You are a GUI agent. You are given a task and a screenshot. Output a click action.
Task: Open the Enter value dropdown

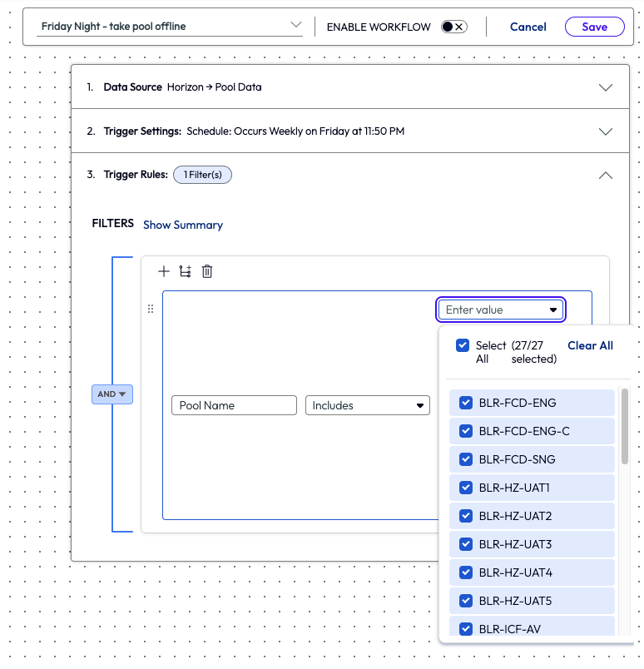[501, 310]
